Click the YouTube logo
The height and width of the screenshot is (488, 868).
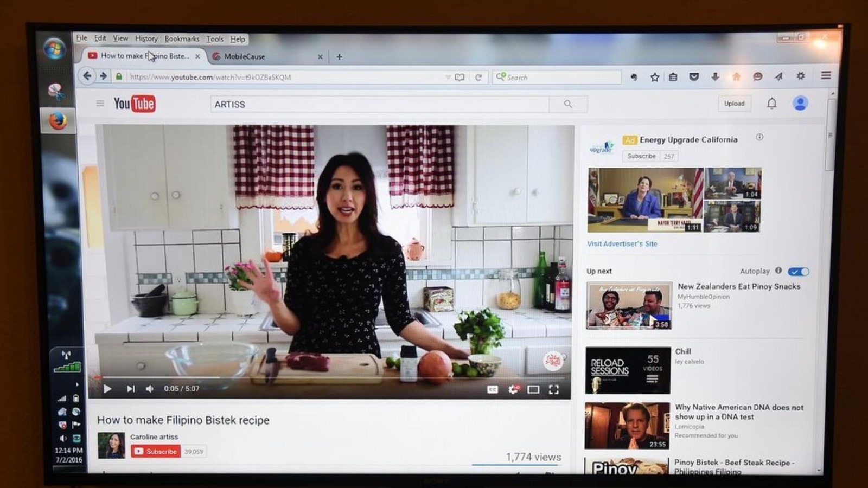tap(135, 103)
